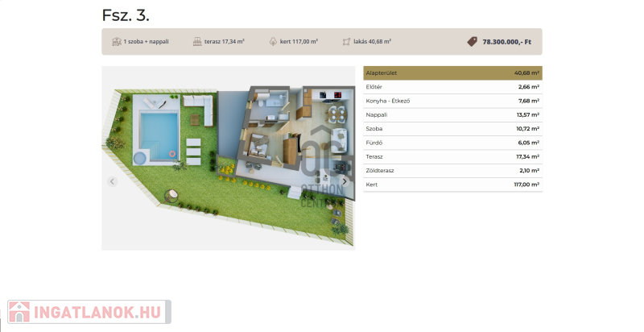Image resolution: width=644 pixels, height=332 pixels.
Task: Click the Terasz row in the table
Action: pyautogui.click(x=452, y=156)
